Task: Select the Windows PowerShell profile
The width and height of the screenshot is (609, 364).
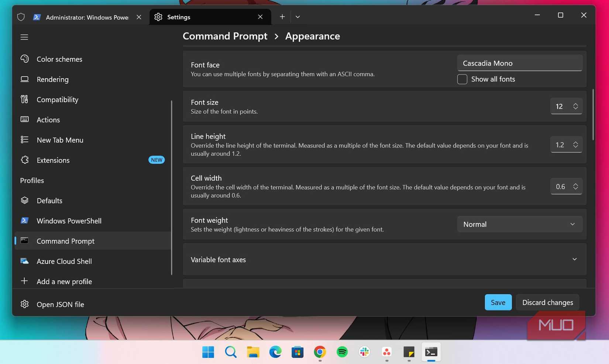Action: [92, 221]
